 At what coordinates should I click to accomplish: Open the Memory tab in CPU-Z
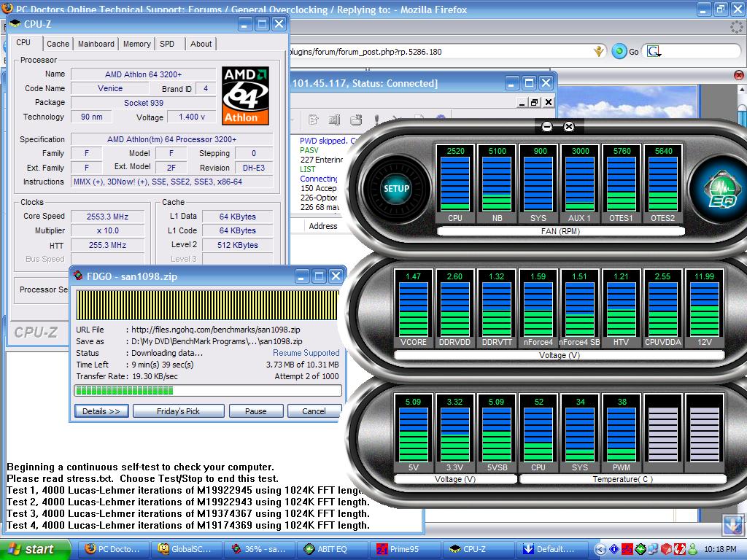pos(136,44)
